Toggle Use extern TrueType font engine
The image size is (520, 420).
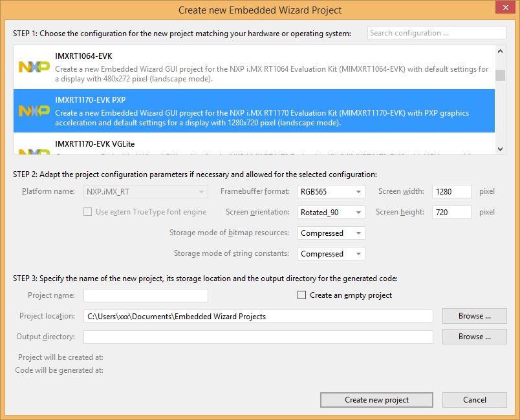pyautogui.click(x=87, y=212)
